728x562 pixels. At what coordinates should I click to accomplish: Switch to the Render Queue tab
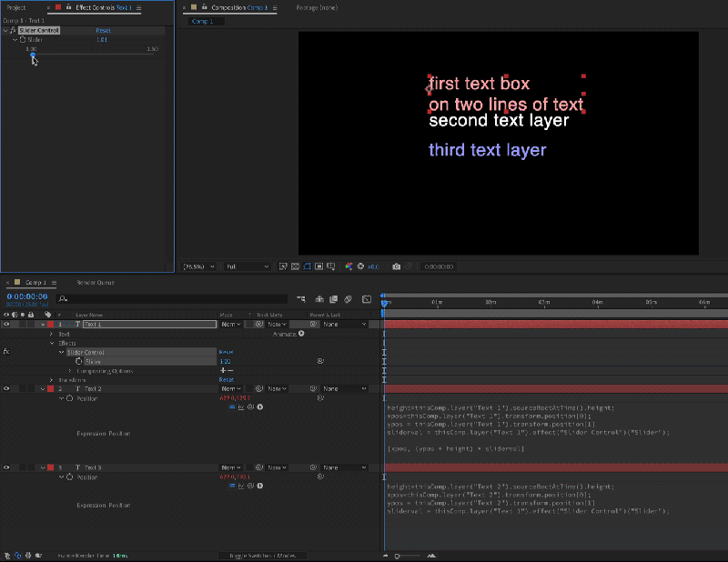click(x=96, y=282)
